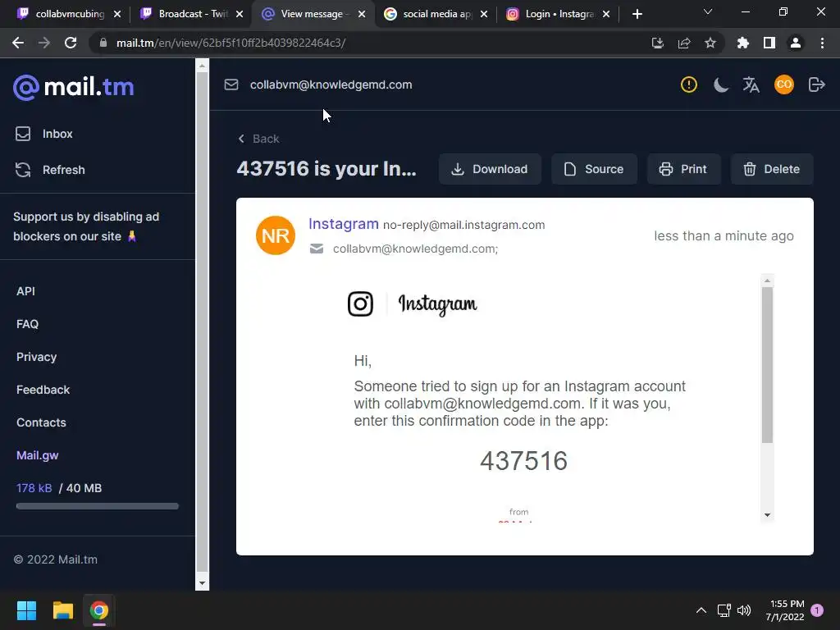The height and width of the screenshot is (630, 840).
Task: Open the Mail.gw link
Action: [x=38, y=455]
